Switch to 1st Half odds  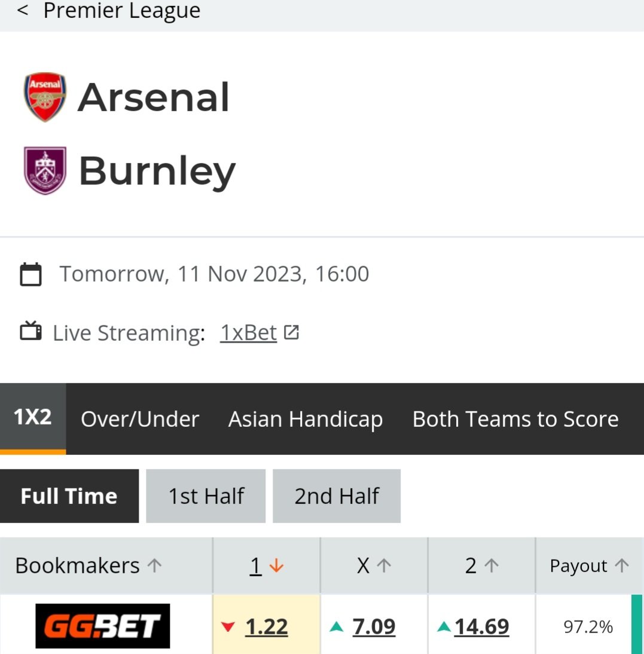(x=206, y=496)
